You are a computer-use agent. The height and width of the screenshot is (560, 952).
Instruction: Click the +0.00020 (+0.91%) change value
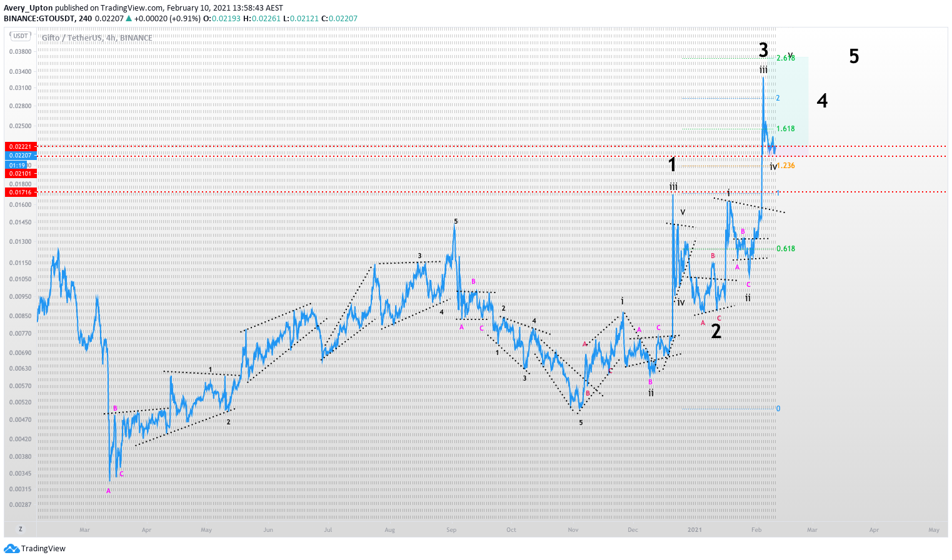tap(168, 19)
